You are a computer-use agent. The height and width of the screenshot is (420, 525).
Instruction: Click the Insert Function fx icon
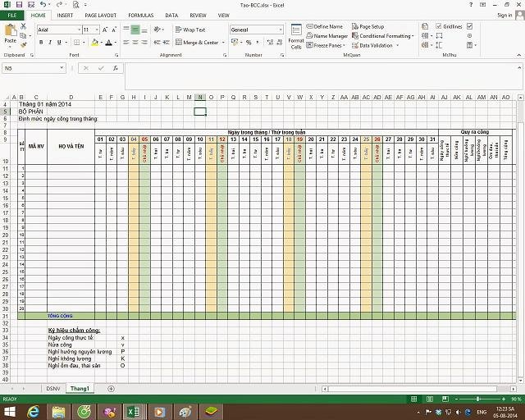(116, 68)
